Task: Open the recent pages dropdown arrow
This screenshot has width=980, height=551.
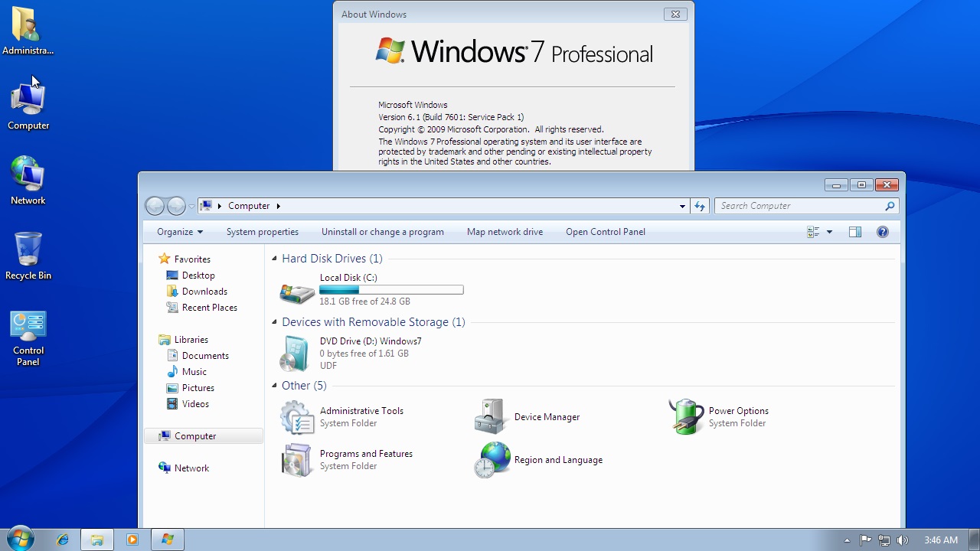Action: [x=191, y=207]
